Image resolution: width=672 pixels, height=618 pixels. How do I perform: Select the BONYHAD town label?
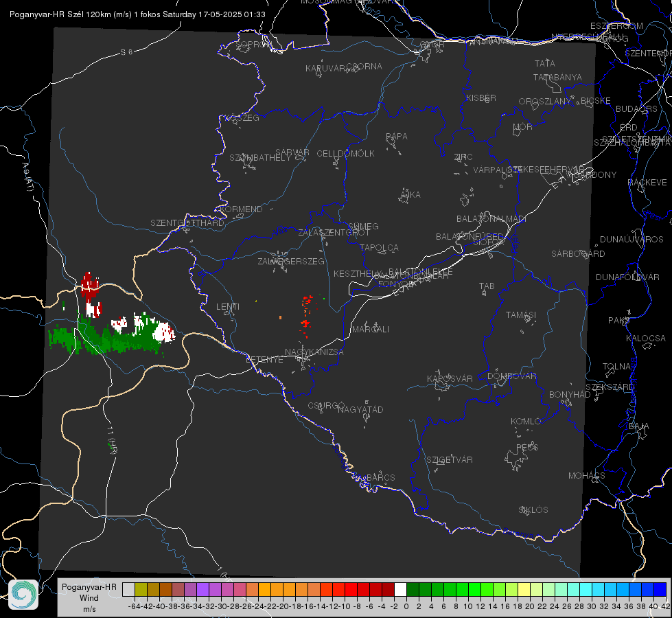click(x=570, y=395)
